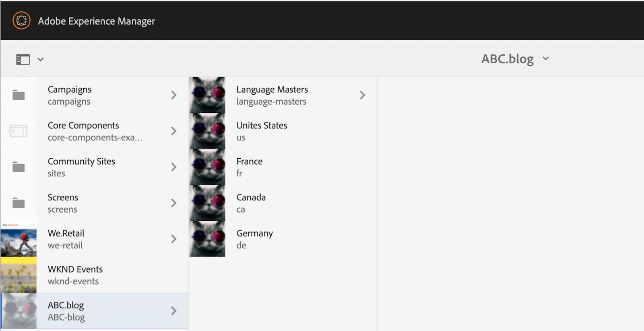Screen dimensions: 644x331
Task: Toggle the rail side panel icon
Action: 23,60
